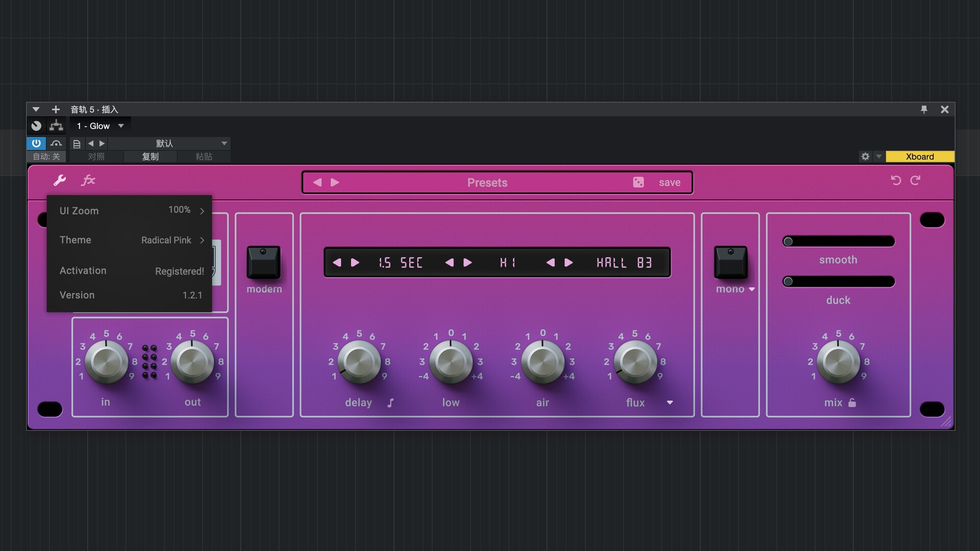Click the random preset dice icon
The width and height of the screenshot is (980, 551).
pyautogui.click(x=638, y=183)
